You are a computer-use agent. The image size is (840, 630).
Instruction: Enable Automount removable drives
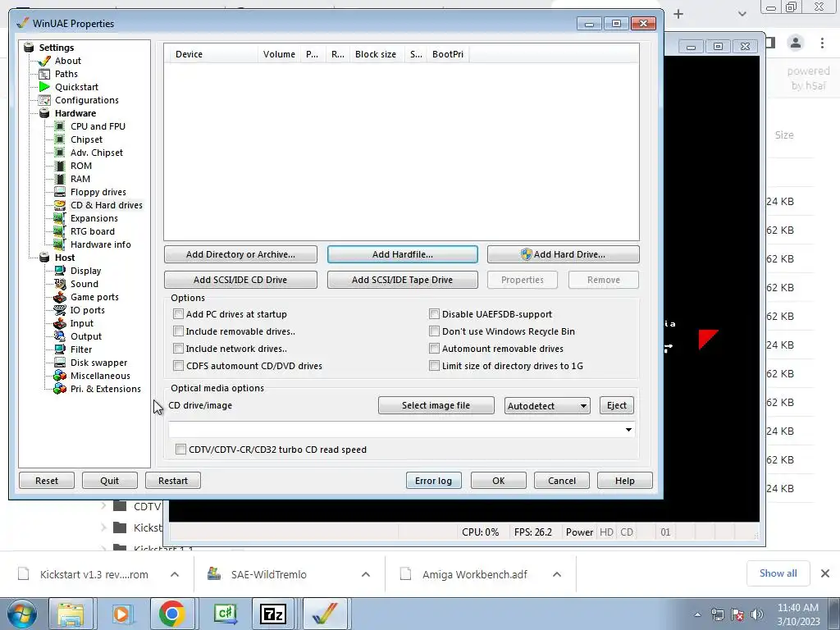[435, 348]
